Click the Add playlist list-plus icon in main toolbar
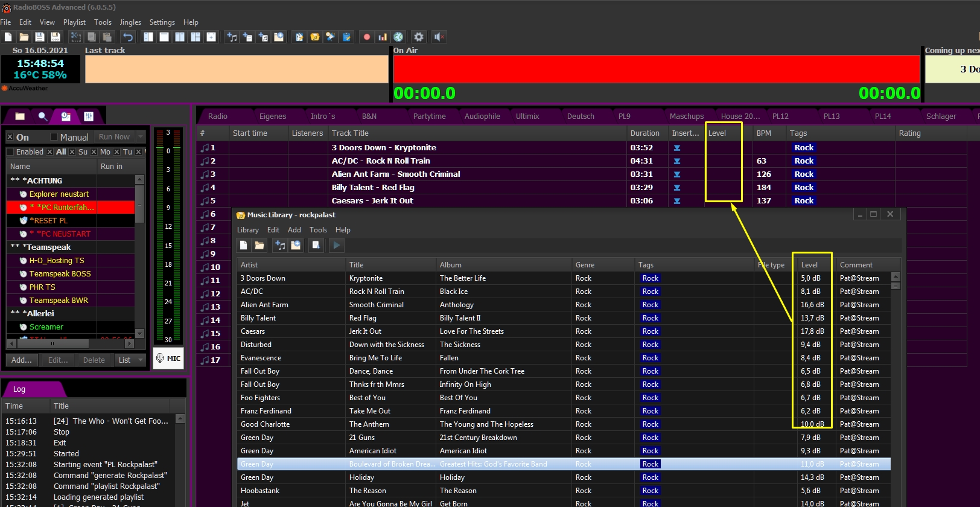Screen dimensions: 980x507 coord(247,37)
